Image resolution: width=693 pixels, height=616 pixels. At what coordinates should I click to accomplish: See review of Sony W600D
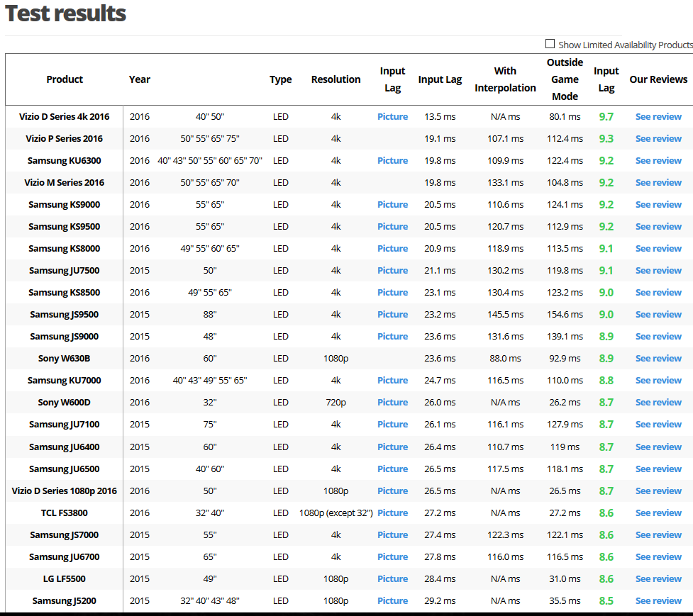[x=658, y=402]
